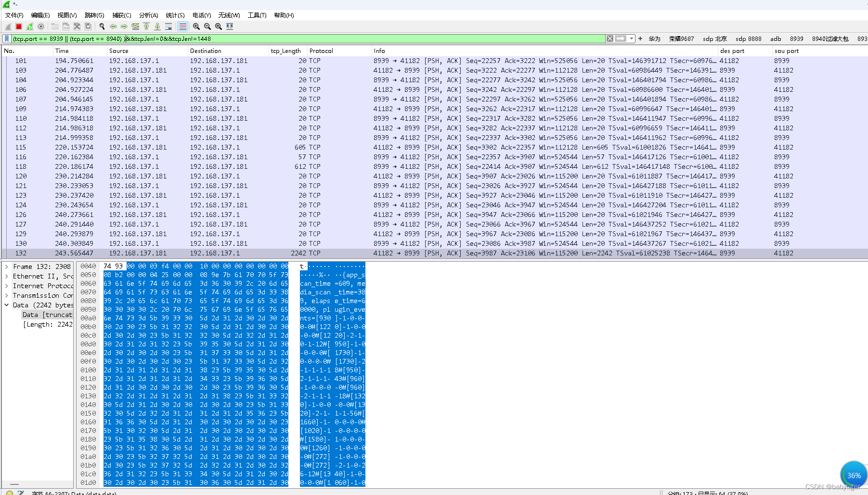868x495 pixels.
Task: Jump to last packet down-arrow icon
Action: (x=157, y=26)
